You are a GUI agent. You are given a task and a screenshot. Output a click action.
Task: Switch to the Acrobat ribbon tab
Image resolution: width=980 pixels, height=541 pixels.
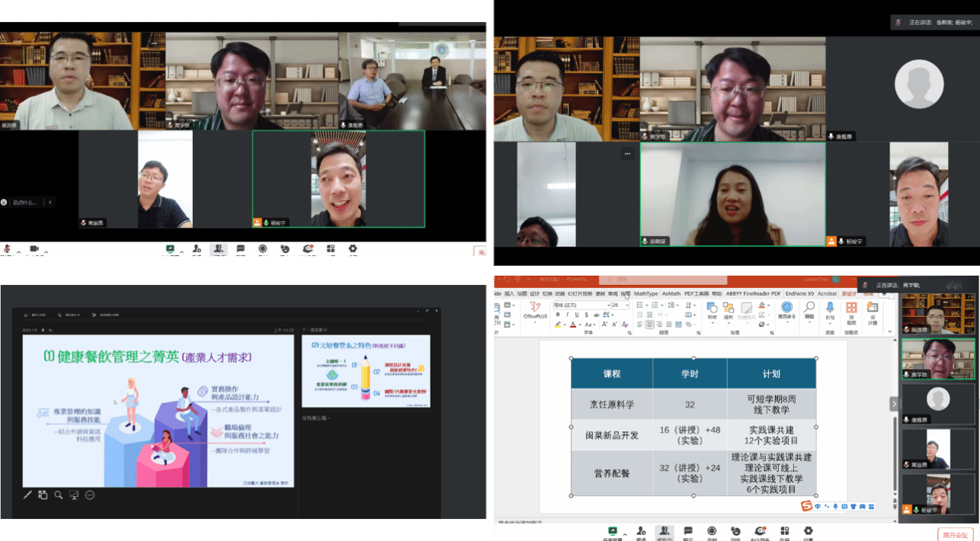[827, 293]
